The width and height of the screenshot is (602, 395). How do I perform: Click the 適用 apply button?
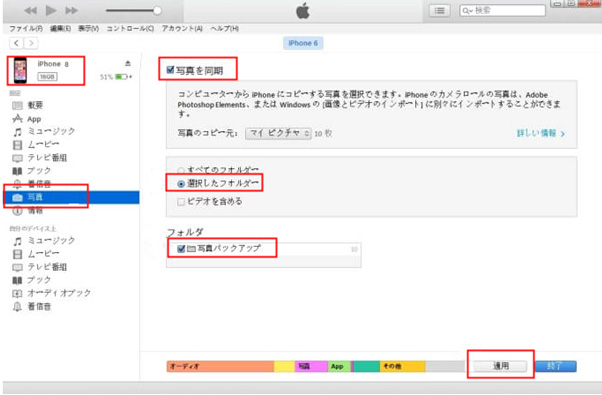[500, 366]
